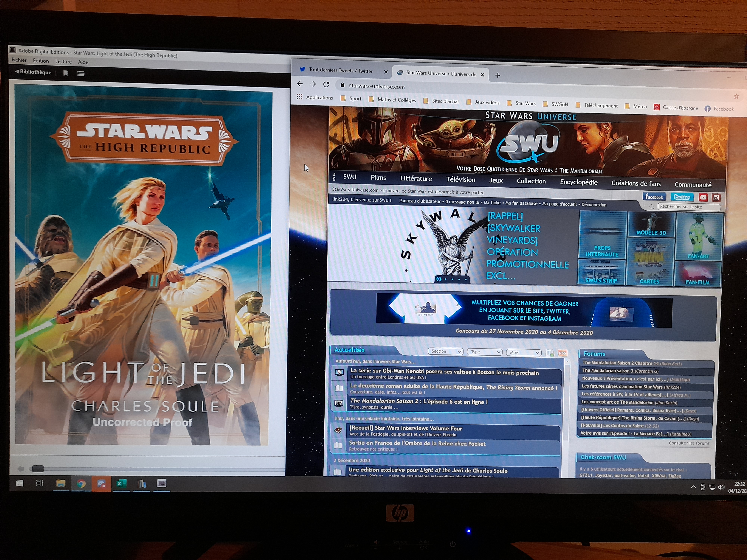Open the Props Internaute thumbnail
This screenshot has width=747, height=560.
(602, 235)
